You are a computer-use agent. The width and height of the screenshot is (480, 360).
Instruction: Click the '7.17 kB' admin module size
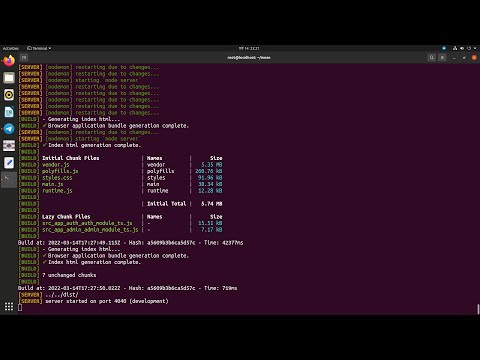click(212, 230)
